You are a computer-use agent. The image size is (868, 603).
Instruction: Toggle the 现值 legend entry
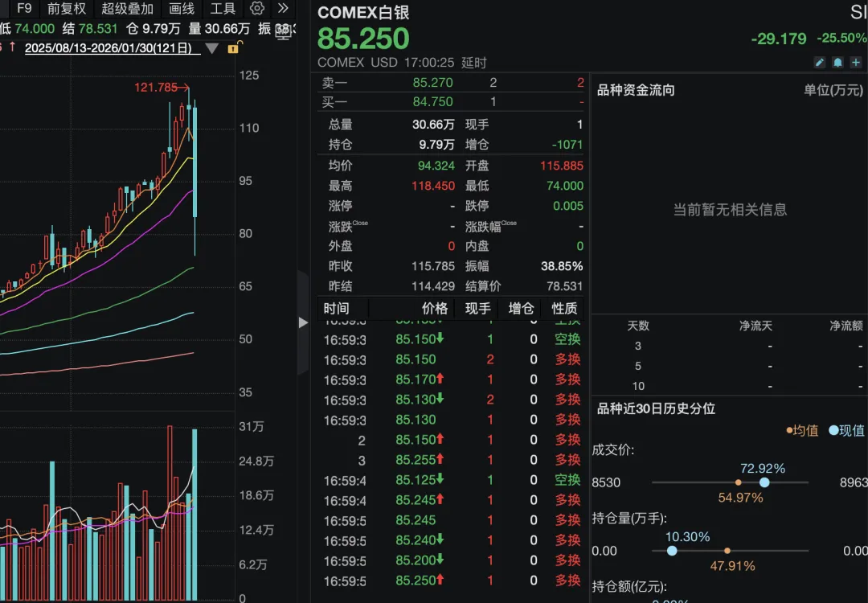coord(846,430)
